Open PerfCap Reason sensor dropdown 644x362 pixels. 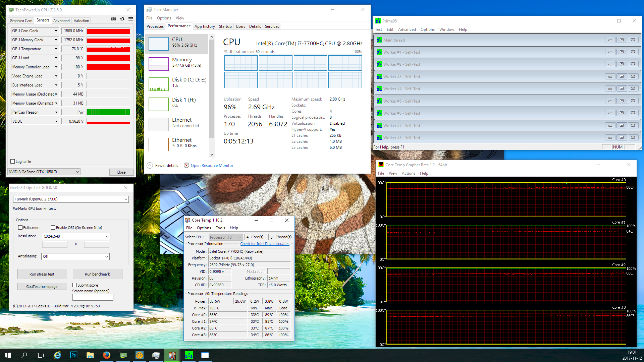(56, 112)
